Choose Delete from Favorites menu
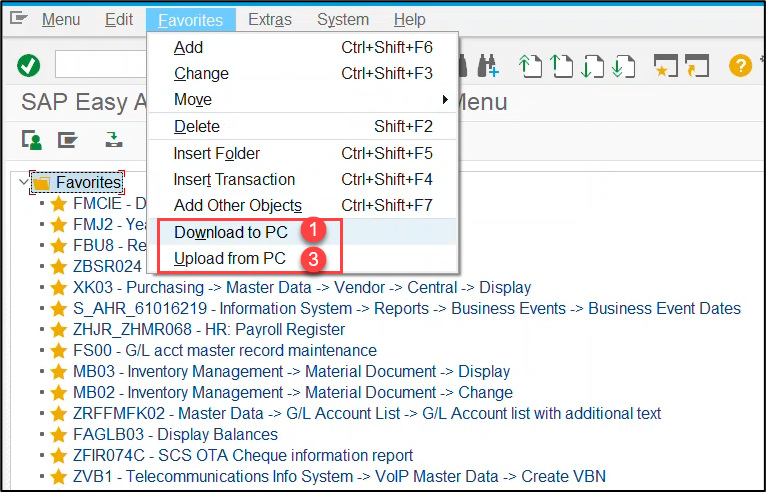This screenshot has width=766, height=492. (303, 127)
